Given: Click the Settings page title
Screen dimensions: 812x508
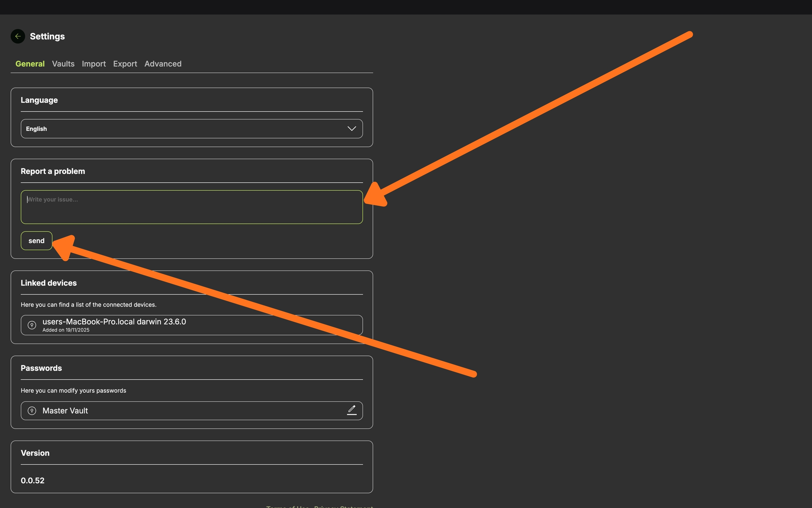Looking at the screenshot, I should click(x=47, y=36).
